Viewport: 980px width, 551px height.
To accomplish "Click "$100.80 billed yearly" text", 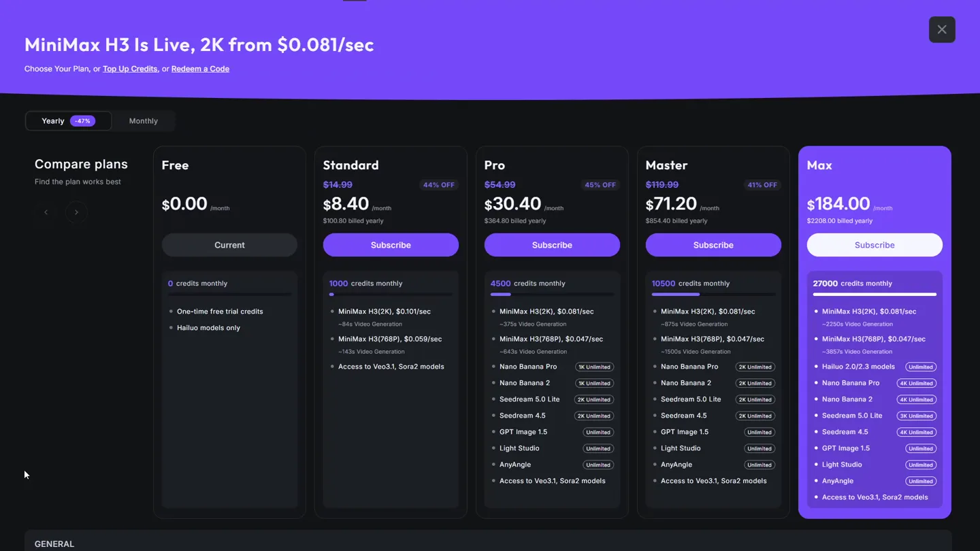I will (x=353, y=221).
